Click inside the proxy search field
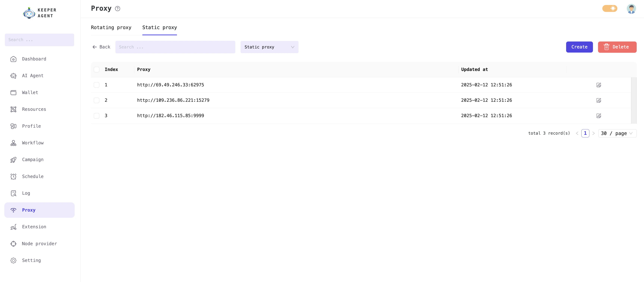This screenshot has height=282, width=644. pyautogui.click(x=175, y=47)
